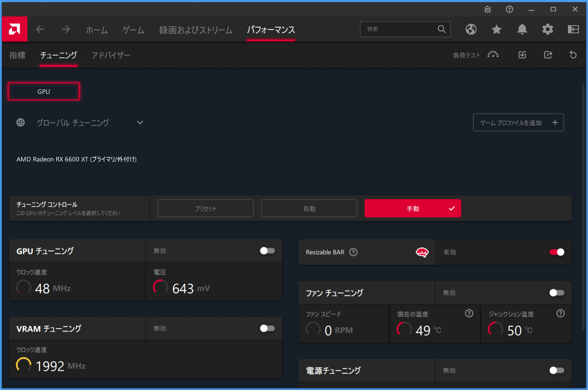Click the search magnifier icon

442,29
